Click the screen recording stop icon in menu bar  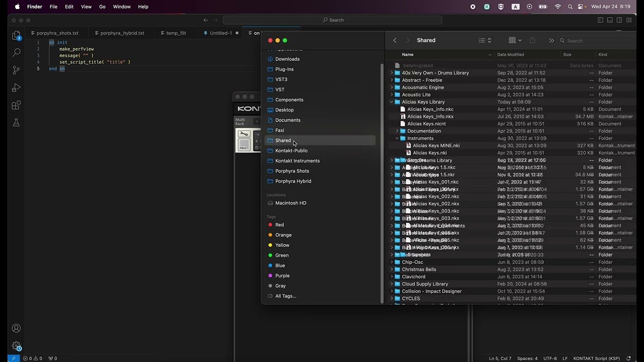pyautogui.click(x=473, y=7)
